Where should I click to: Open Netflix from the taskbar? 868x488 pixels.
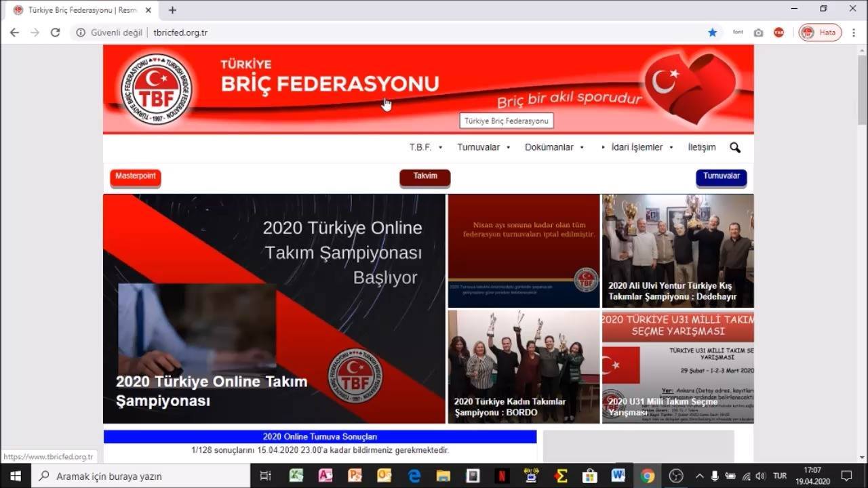pyautogui.click(x=501, y=476)
